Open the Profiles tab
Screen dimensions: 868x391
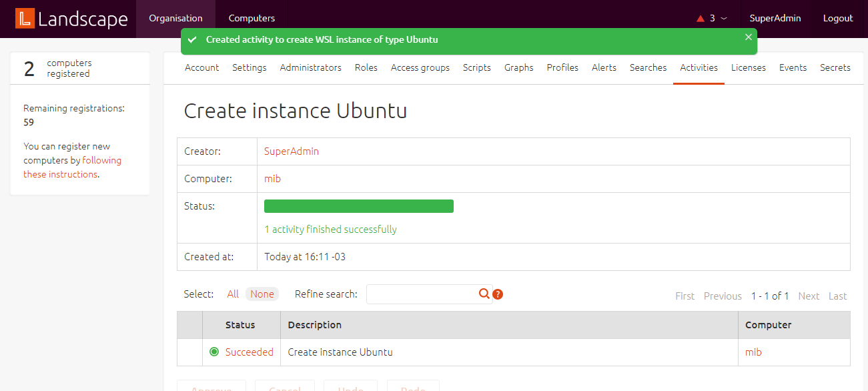coord(562,67)
